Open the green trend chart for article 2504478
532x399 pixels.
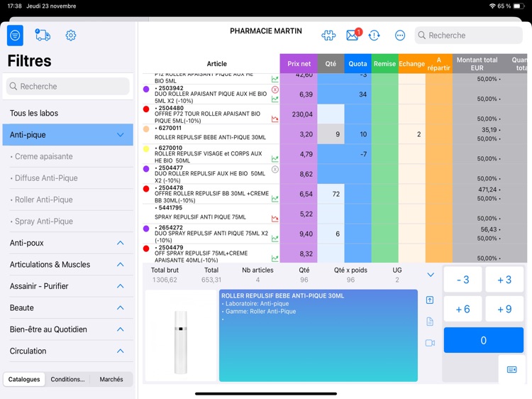pos(275,199)
